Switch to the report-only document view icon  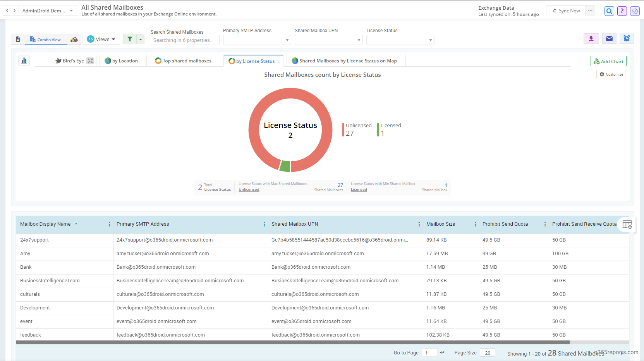[x=18, y=39]
